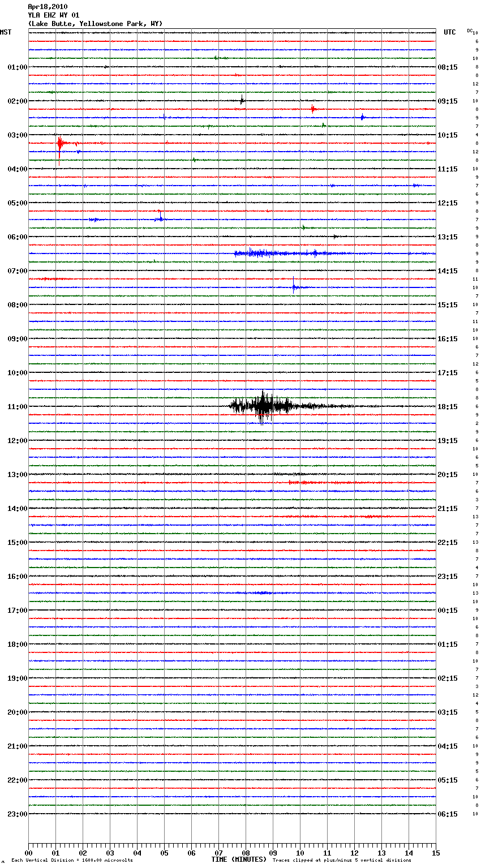Screen dimensions: 481x868
Task: Select the 19:00 MST time label
Action: coord(18,678)
